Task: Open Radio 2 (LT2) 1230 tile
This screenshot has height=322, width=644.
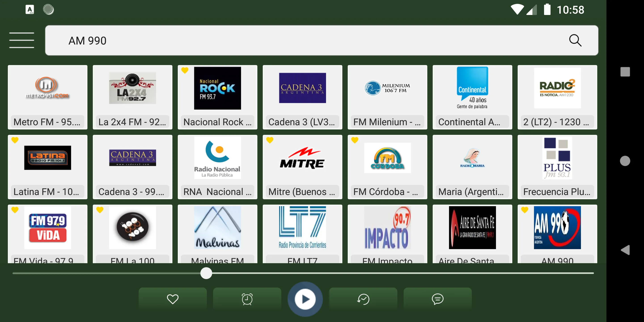Action: [x=557, y=97]
